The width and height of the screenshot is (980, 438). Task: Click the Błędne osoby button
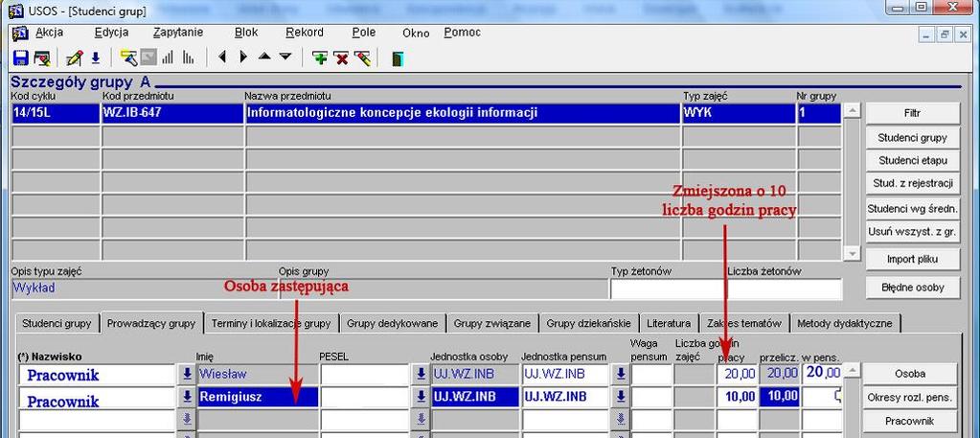(912, 288)
